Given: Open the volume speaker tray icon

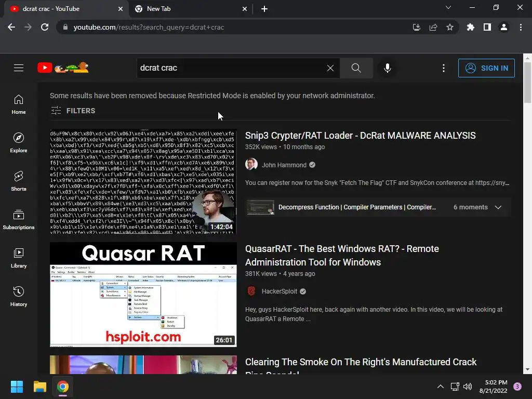Looking at the screenshot, I should pos(468,387).
